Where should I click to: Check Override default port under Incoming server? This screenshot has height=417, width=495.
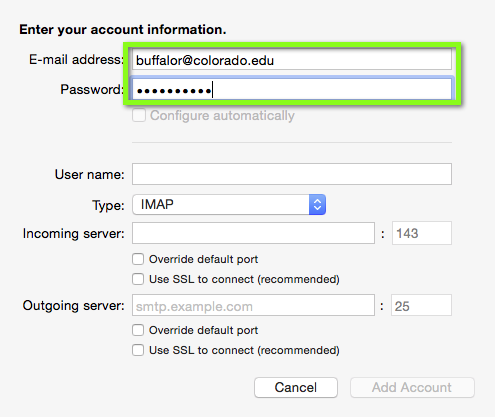coord(138,259)
